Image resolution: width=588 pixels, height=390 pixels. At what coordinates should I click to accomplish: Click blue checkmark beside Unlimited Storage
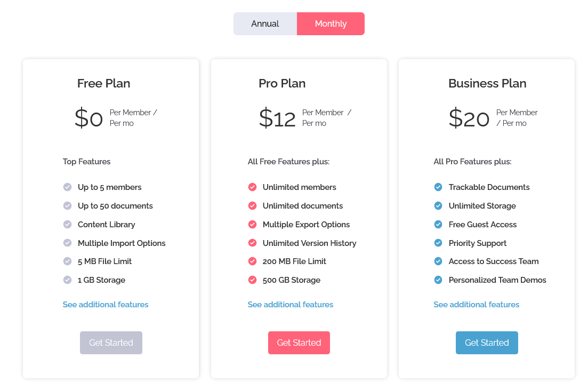(438, 206)
